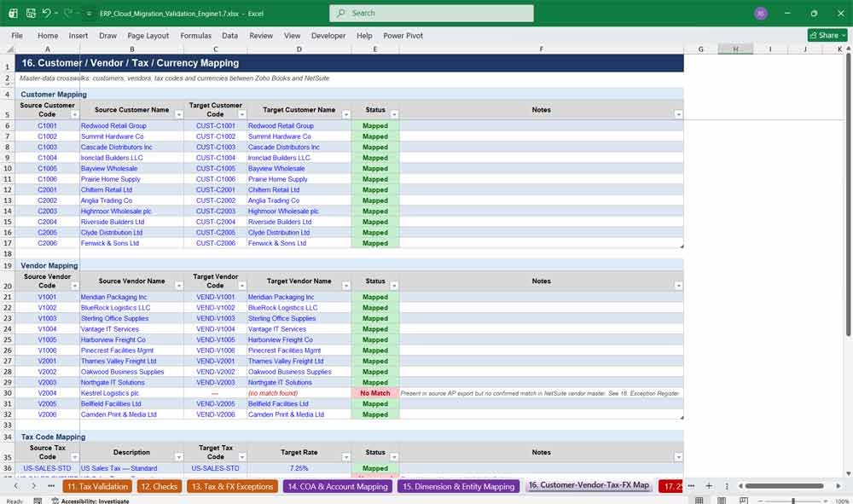
Task: Open the Insert ribbon tab
Action: [x=78, y=35]
